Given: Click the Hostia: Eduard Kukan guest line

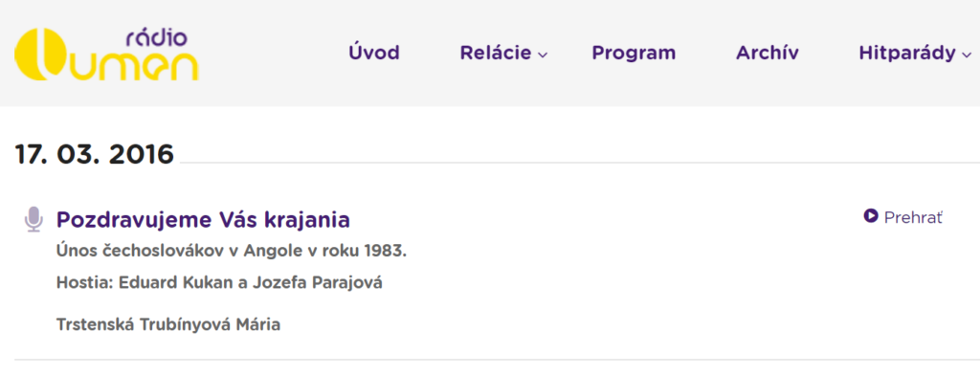Looking at the screenshot, I should coord(219,283).
